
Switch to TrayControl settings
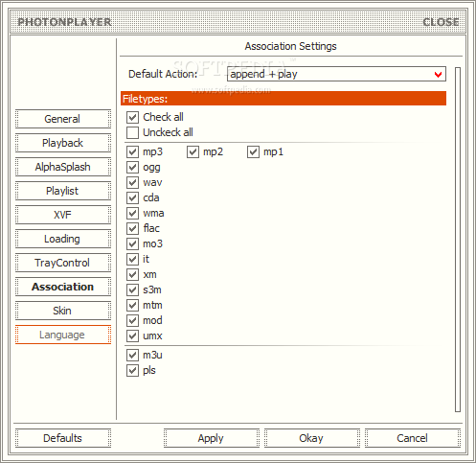63,263
